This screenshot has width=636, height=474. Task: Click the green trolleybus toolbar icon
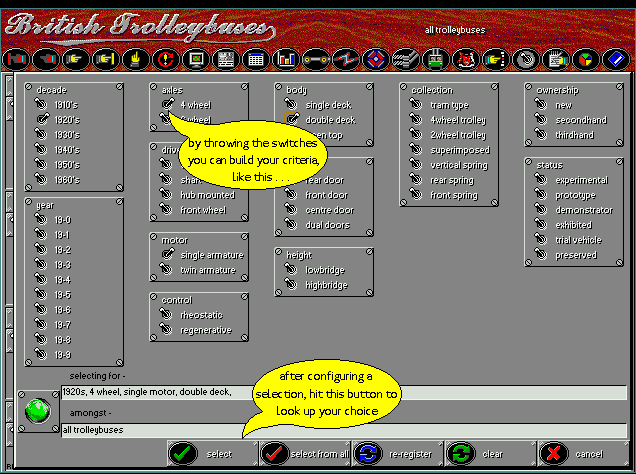coord(435,59)
